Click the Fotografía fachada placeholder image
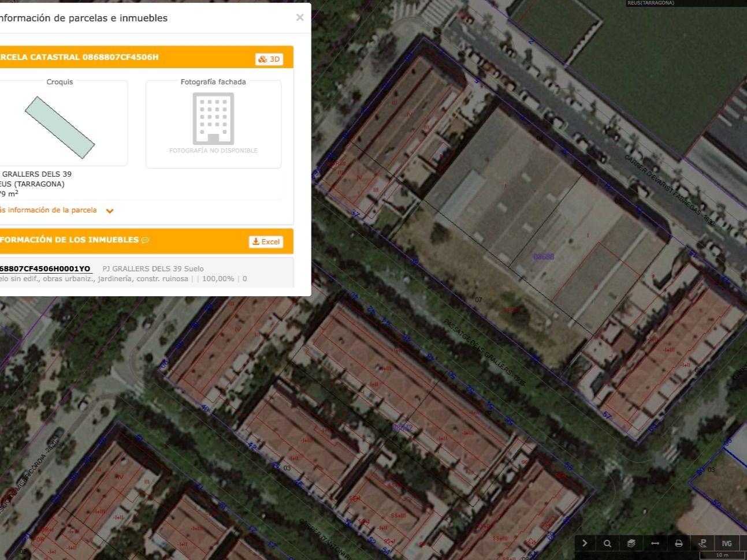 click(213, 120)
